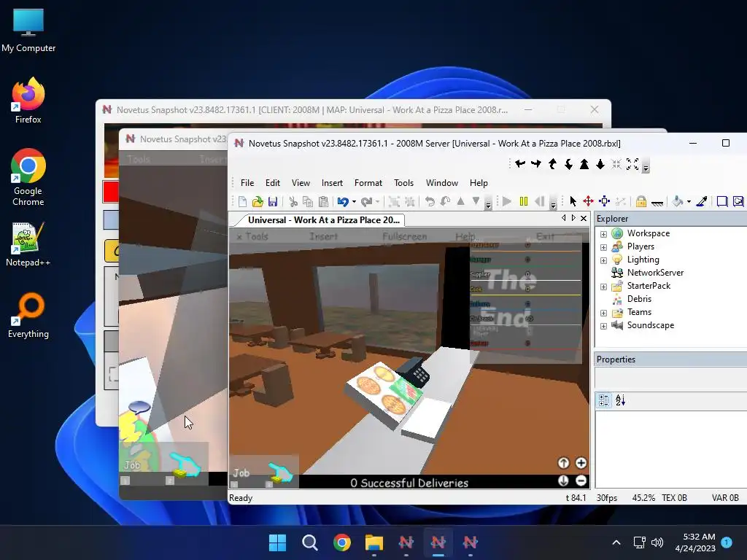Screen dimensions: 747x560
Task: Expand the Players node in Explorer
Action: [x=603, y=247]
